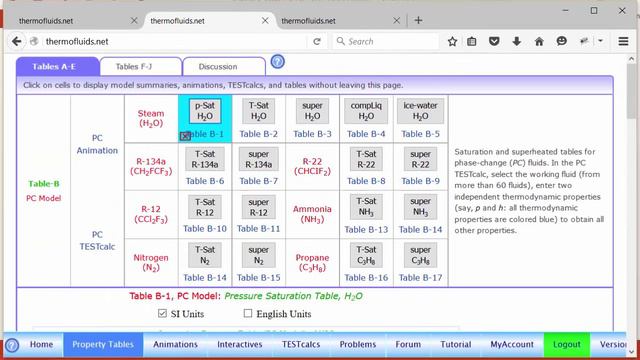Enable the English Units checkbox
The image size is (640, 360).
[x=248, y=313]
